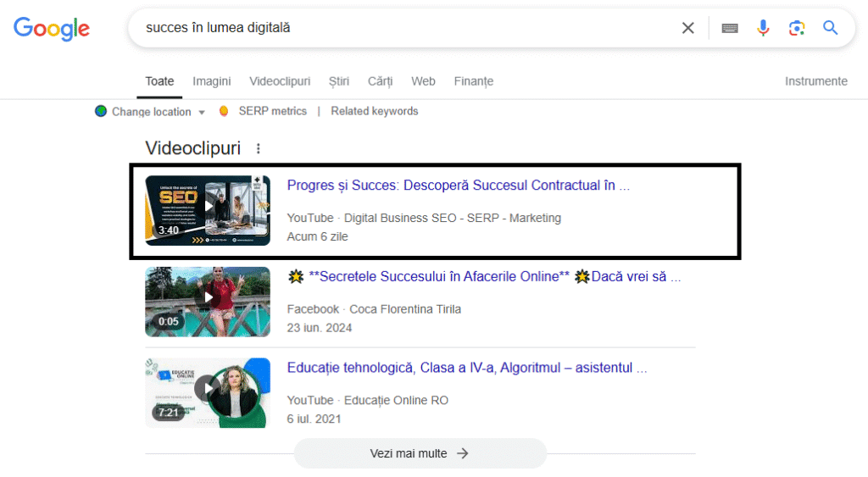This screenshot has height=477, width=868.
Task: Clear the search query with the X icon
Action: (x=687, y=28)
